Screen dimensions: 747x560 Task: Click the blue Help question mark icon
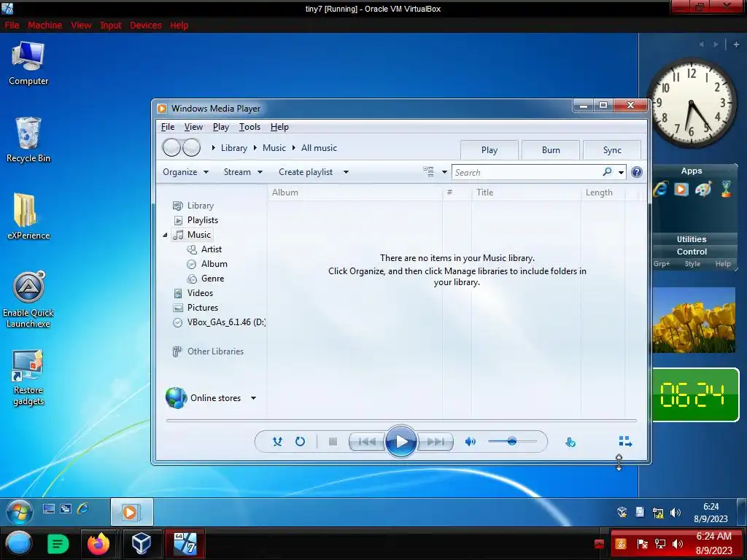tap(636, 172)
